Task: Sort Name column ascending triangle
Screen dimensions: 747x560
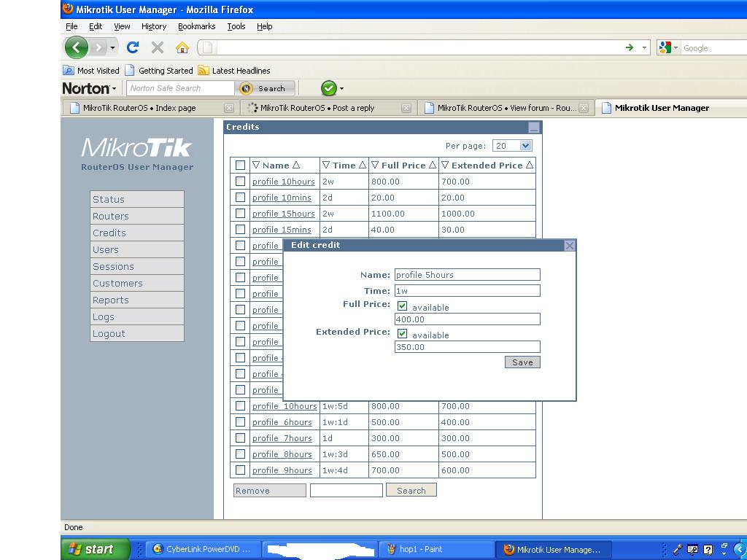Action: pos(296,166)
